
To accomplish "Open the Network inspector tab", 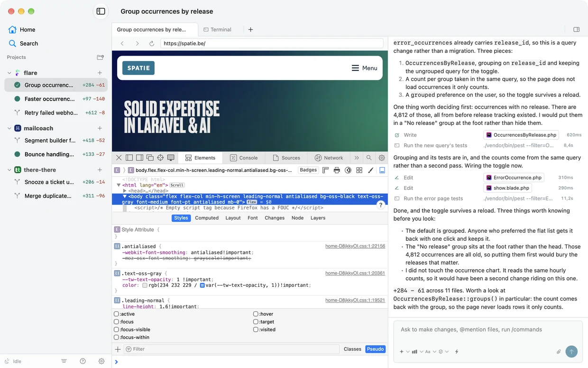I will [x=329, y=158].
